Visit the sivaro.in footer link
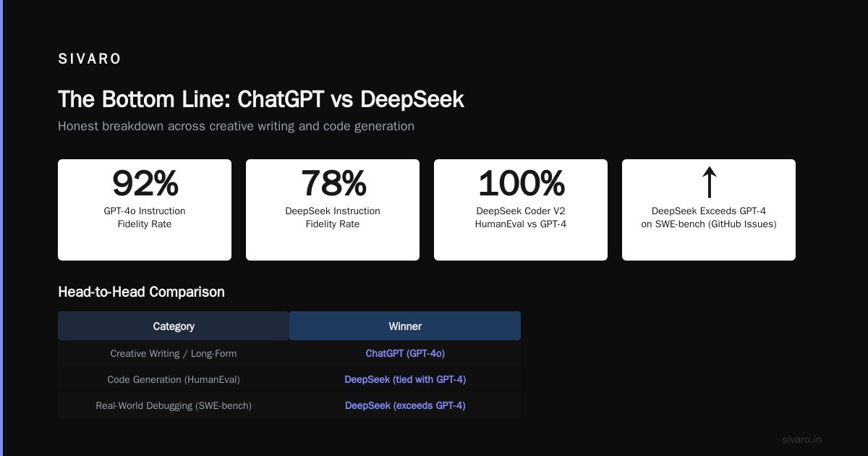Viewport: 868px width, 456px height. [x=801, y=439]
